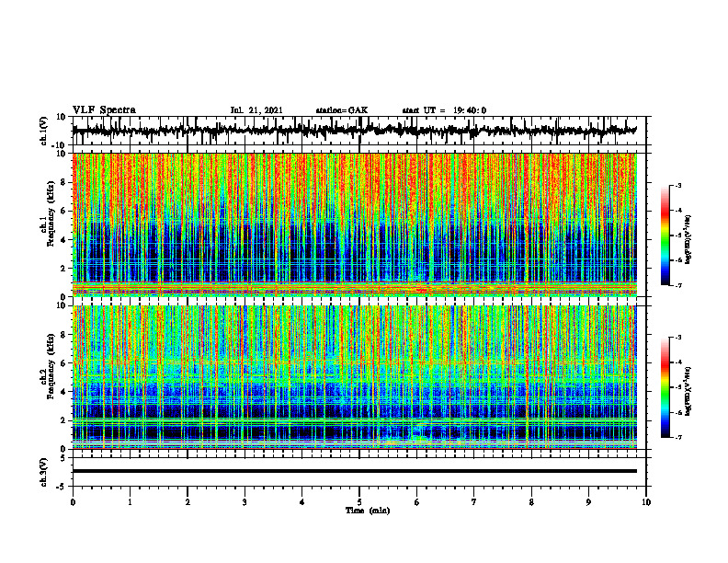
Task: Click the date 'Jul 21, 2021'
Action: [x=256, y=110]
